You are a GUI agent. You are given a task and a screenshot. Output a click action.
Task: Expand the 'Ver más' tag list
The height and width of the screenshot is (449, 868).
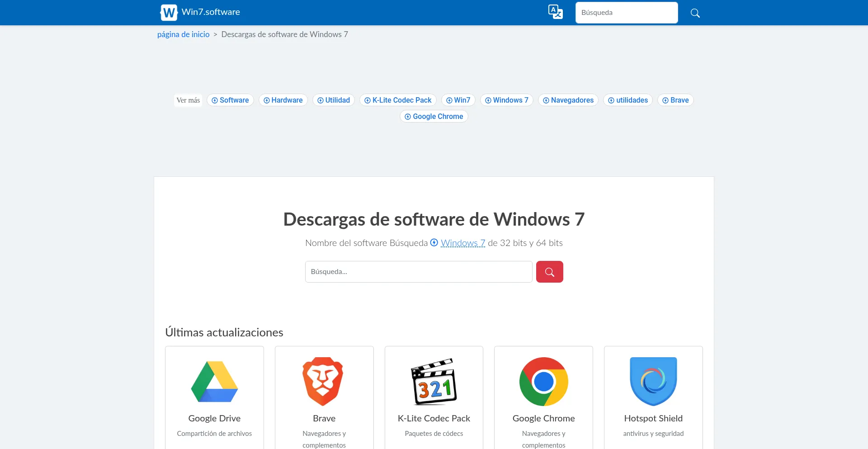click(x=188, y=100)
